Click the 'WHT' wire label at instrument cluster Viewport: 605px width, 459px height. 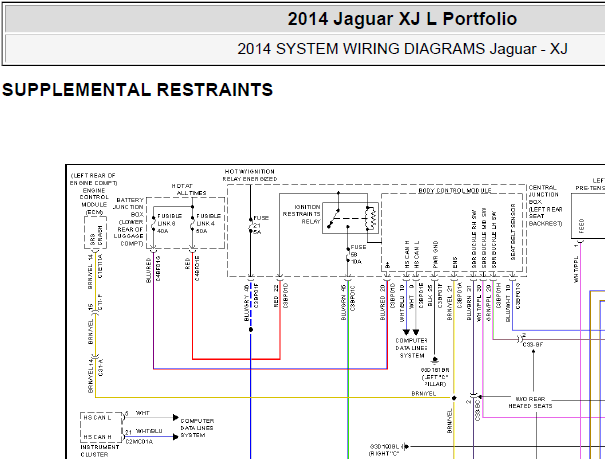coord(142,413)
